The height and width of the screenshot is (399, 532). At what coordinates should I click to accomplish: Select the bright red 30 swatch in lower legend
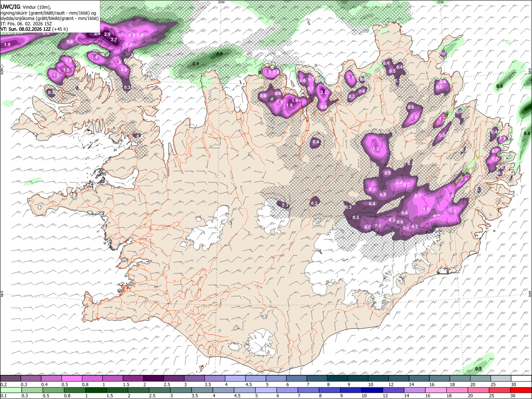point(521,390)
